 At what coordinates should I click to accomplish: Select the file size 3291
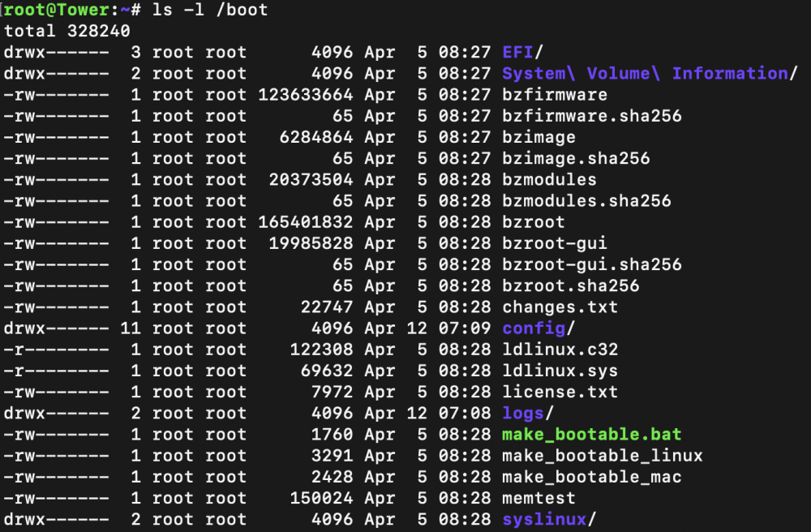pos(332,456)
